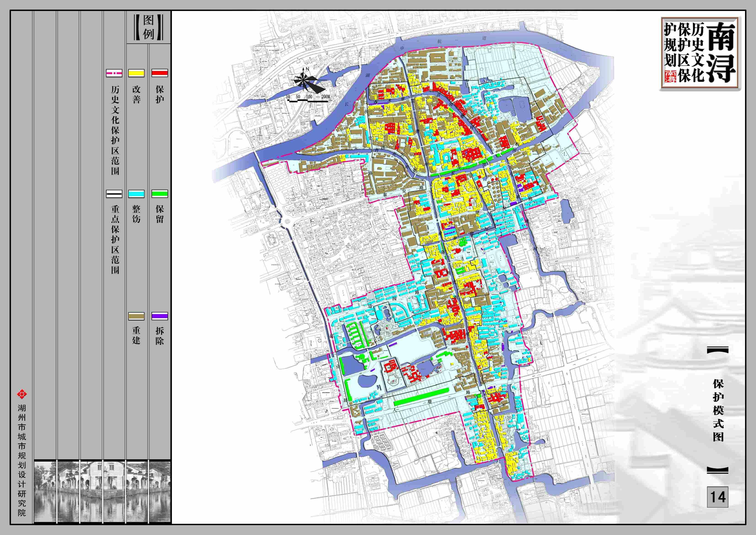The height and width of the screenshot is (535, 756).
Task: Click the brown 重建 legend swatch
Action: point(136,316)
